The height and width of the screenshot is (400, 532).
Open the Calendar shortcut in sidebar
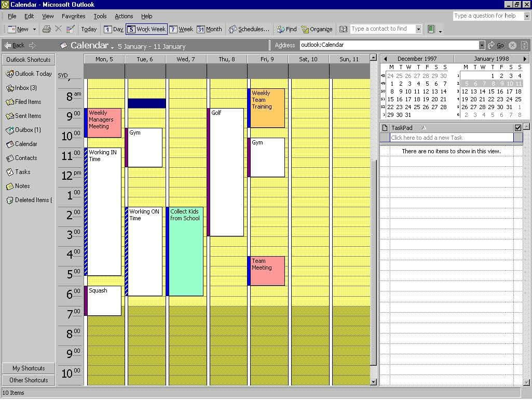(x=21, y=144)
